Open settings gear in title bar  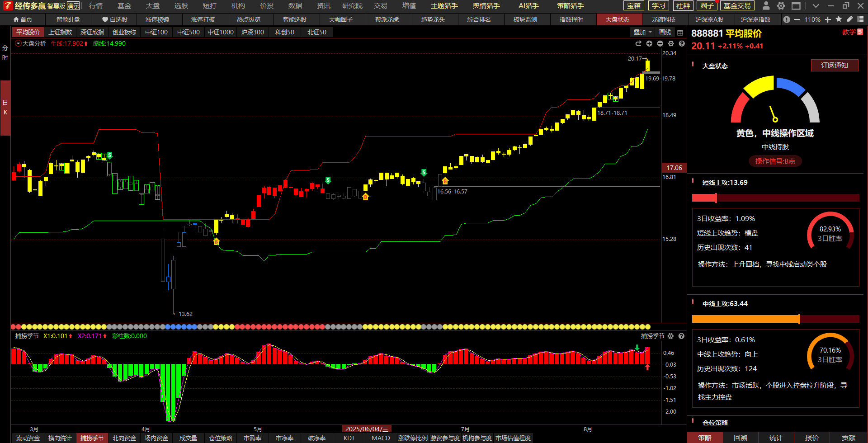(781, 6)
